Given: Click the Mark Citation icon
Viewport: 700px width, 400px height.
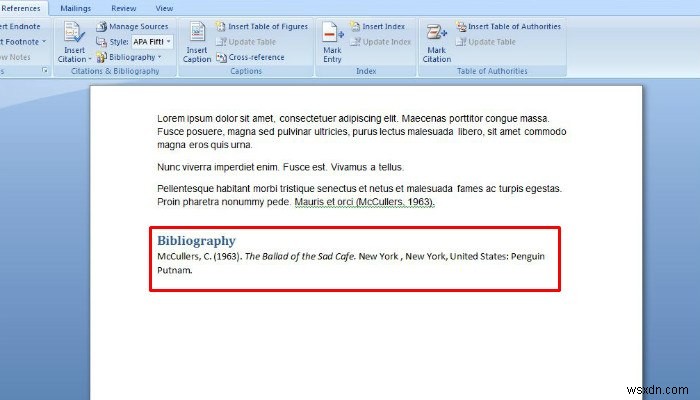Looking at the screenshot, I should (x=436, y=33).
